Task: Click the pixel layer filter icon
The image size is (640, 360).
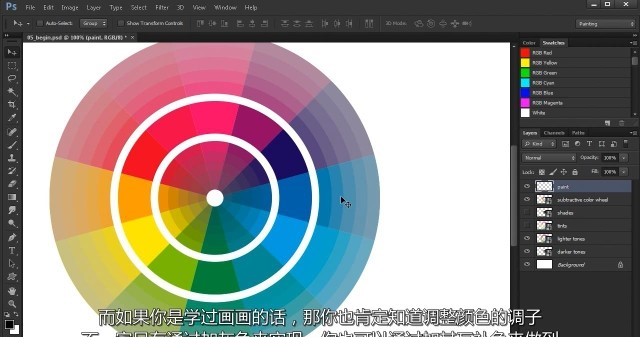Action: coord(565,144)
